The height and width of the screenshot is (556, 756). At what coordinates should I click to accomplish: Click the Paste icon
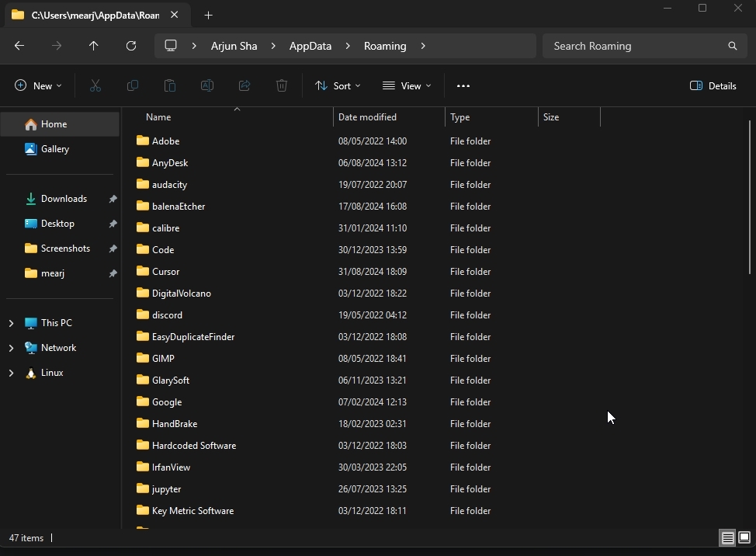click(169, 85)
